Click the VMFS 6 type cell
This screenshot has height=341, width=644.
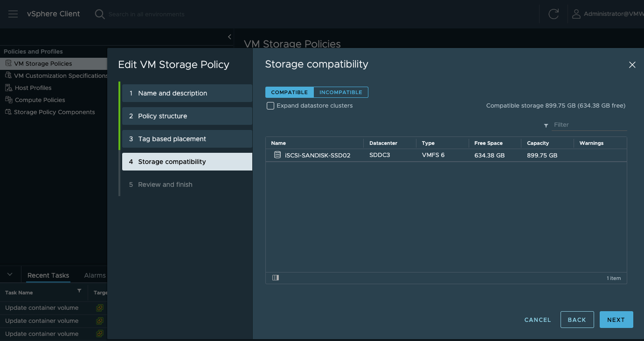433,155
